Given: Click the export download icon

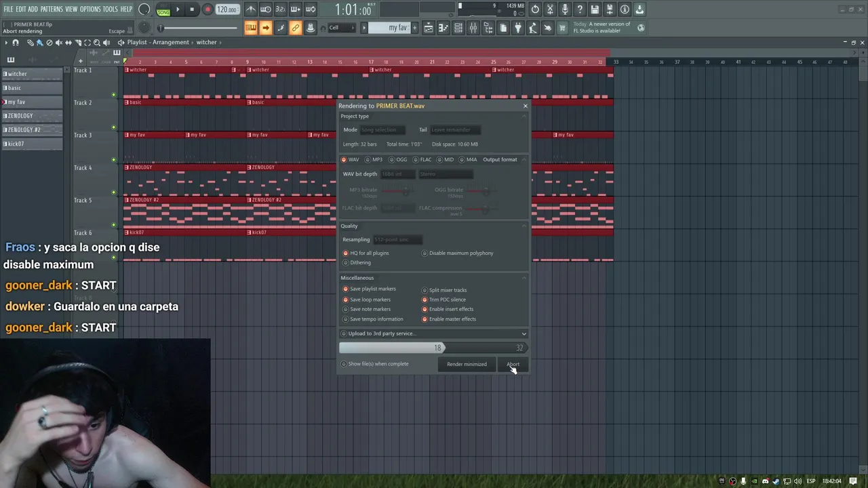Looking at the screenshot, I should [x=639, y=9].
